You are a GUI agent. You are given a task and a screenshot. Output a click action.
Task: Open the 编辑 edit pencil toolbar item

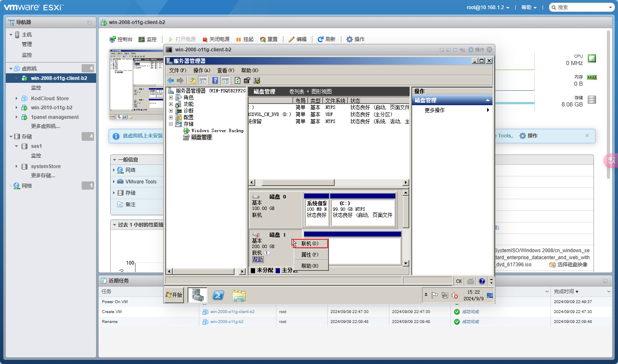tap(297, 39)
